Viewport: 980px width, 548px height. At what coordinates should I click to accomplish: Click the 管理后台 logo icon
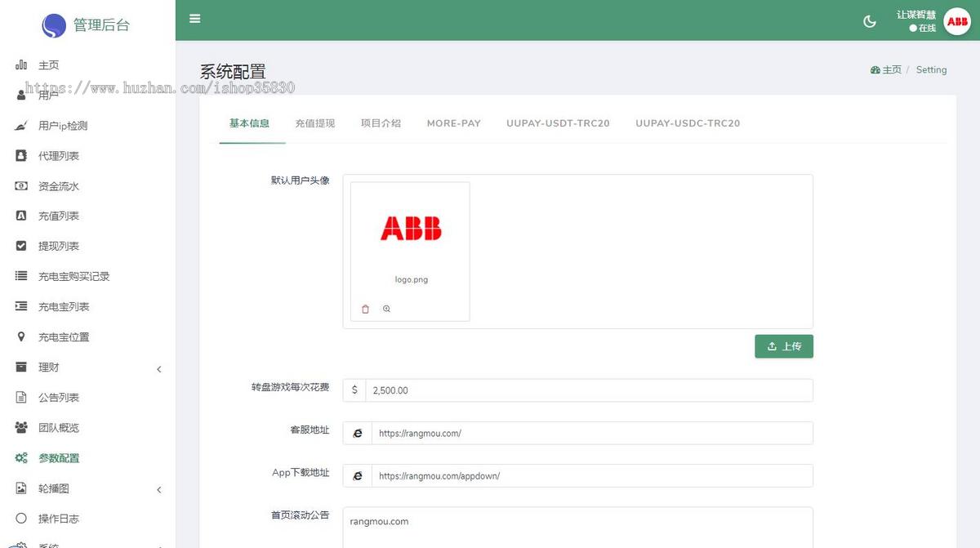[x=54, y=25]
